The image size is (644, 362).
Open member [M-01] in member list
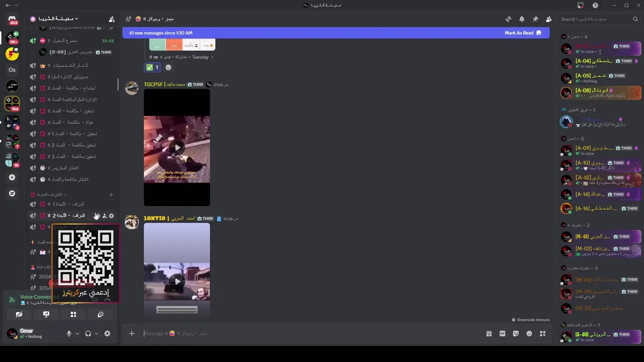point(601,236)
